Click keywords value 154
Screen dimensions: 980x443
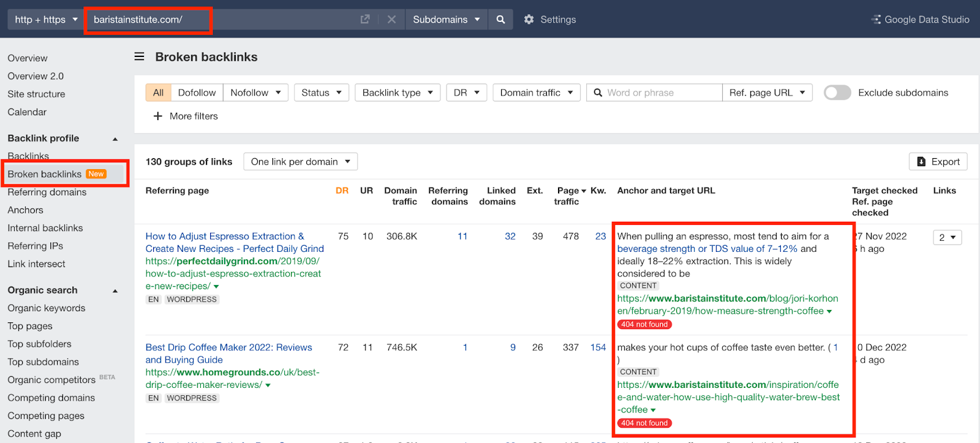click(598, 347)
